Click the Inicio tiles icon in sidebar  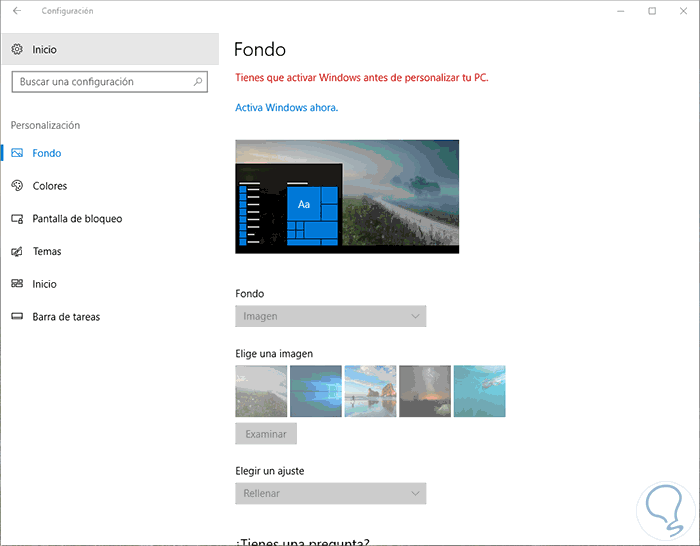point(17,283)
